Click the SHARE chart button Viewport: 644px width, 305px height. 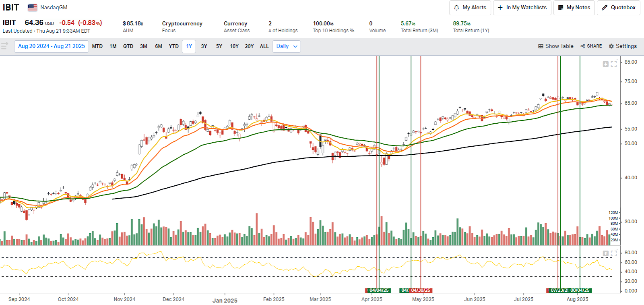591,46
